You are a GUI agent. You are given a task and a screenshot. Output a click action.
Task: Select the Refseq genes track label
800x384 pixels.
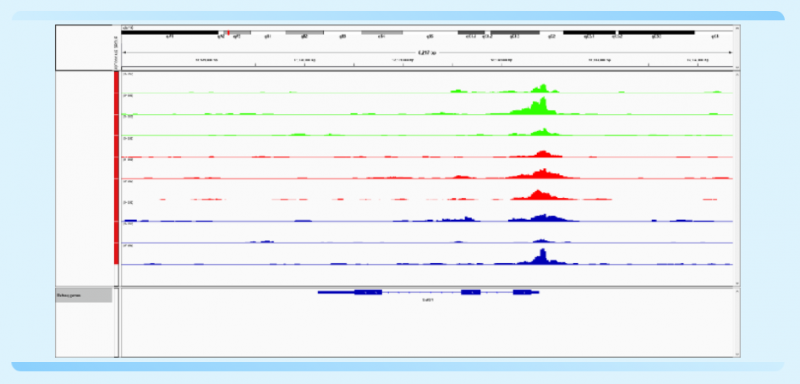[84, 295]
